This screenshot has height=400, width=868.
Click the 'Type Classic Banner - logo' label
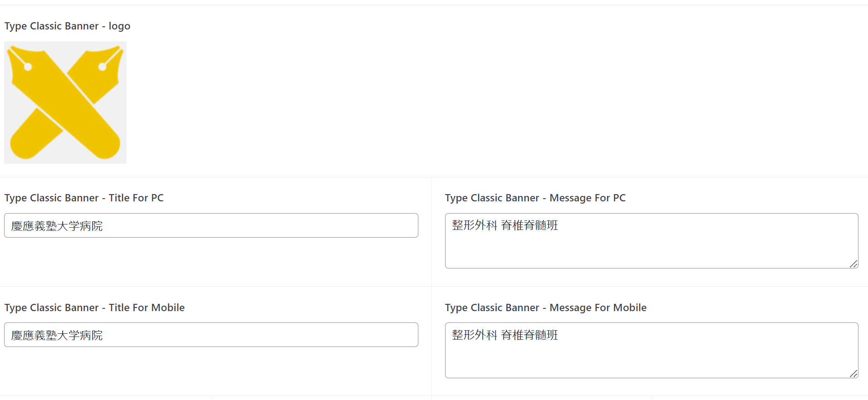pyautogui.click(x=67, y=26)
